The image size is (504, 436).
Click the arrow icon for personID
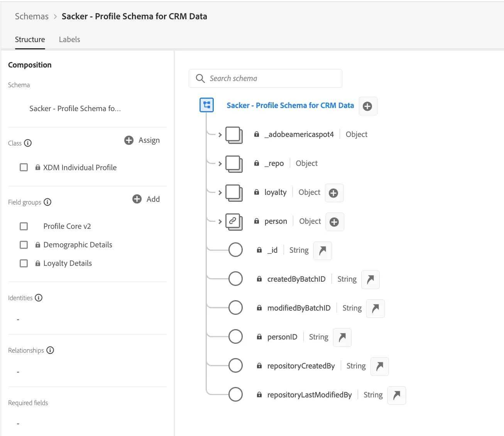point(342,338)
